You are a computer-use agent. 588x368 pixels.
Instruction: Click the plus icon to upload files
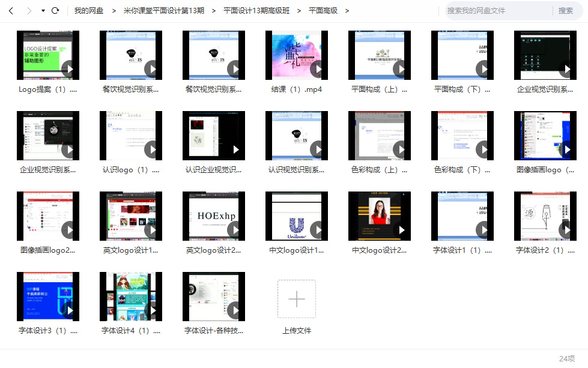(297, 298)
